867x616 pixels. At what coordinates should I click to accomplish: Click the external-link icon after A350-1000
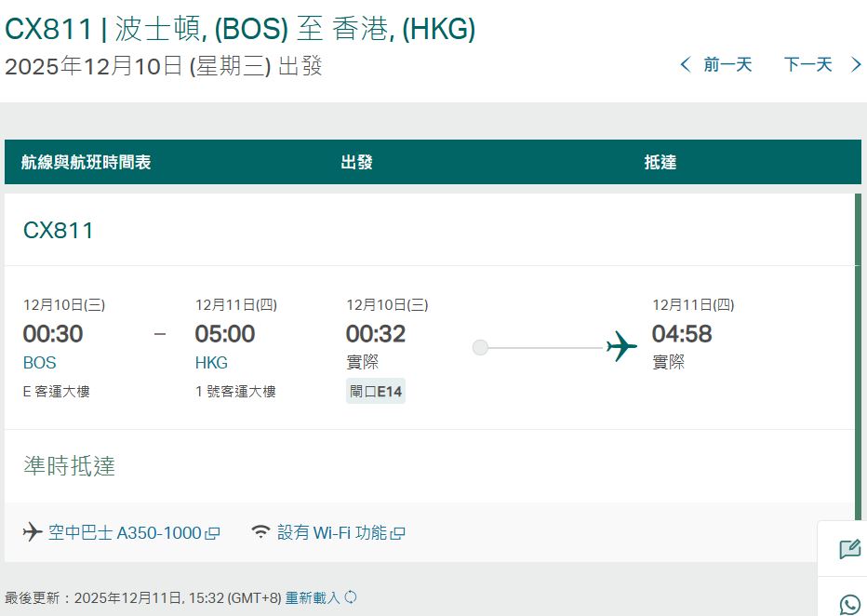(x=212, y=533)
